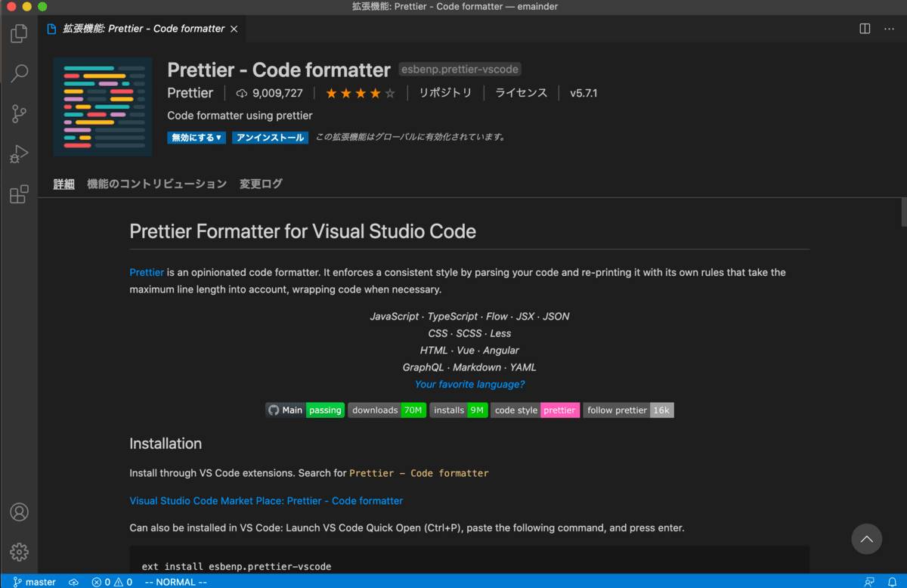Image resolution: width=907 pixels, height=588 pixels.
Task: Click the code style prettier badge
Action: tap(535, 410)
